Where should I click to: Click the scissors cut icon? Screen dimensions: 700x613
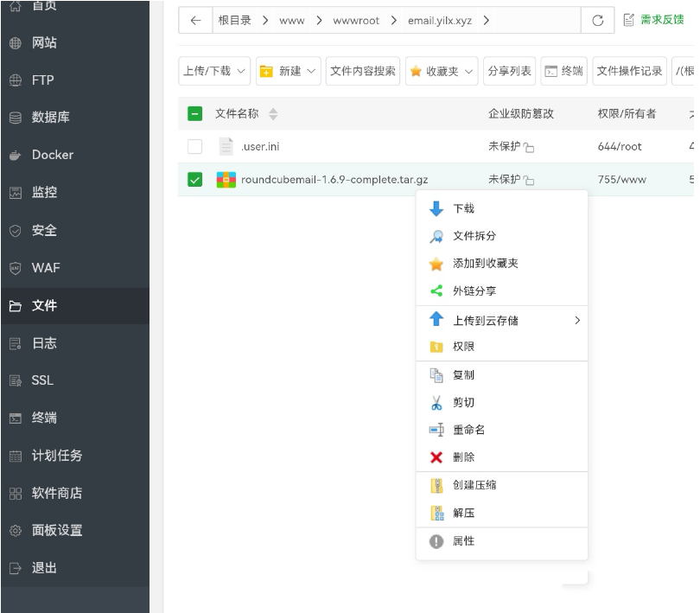436,403
